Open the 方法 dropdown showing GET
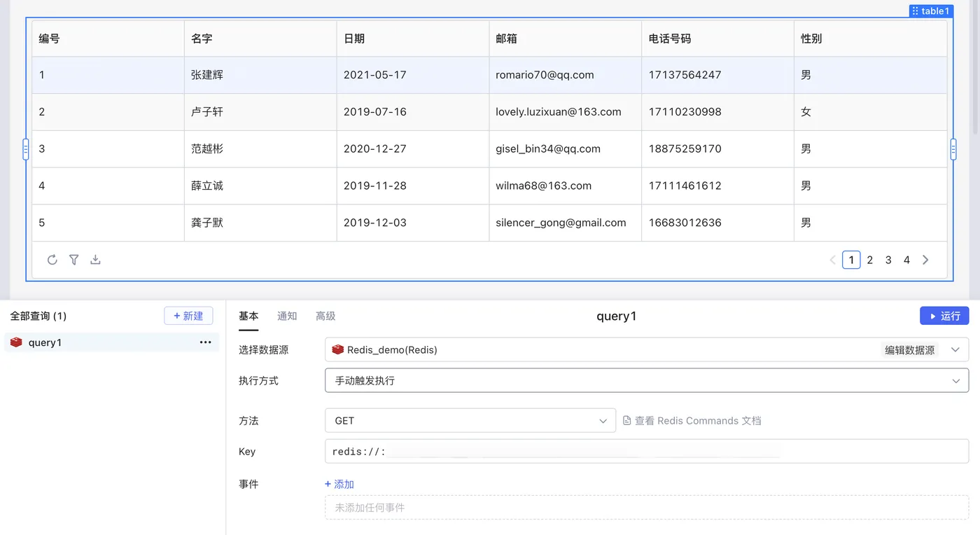 [x=470, y=421]
